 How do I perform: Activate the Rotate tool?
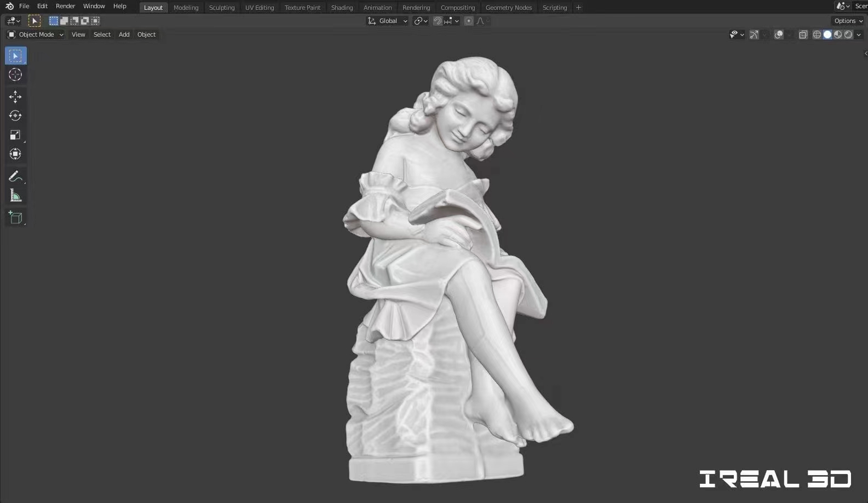coord(15,115)
